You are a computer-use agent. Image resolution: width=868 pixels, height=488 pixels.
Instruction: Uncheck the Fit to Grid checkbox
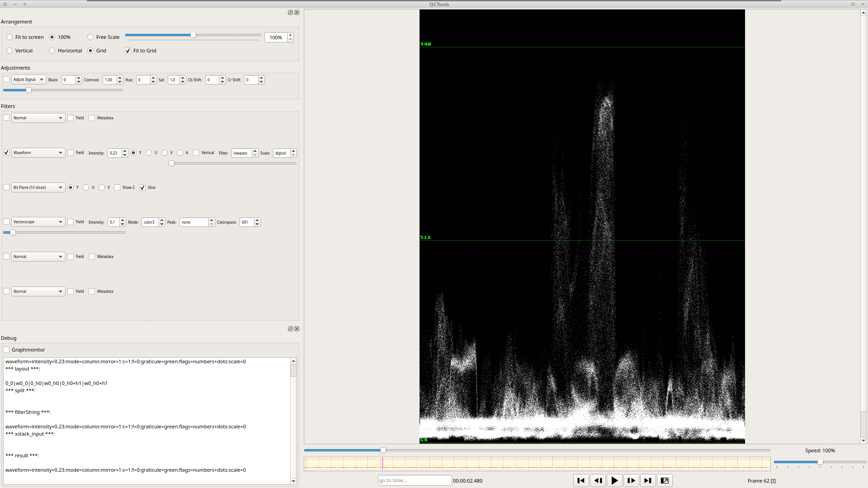pos(128,51)
